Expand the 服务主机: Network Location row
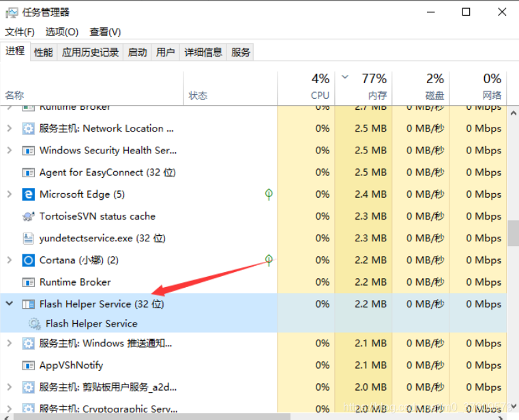Screen dimensions: 519x420 [10, 128]
